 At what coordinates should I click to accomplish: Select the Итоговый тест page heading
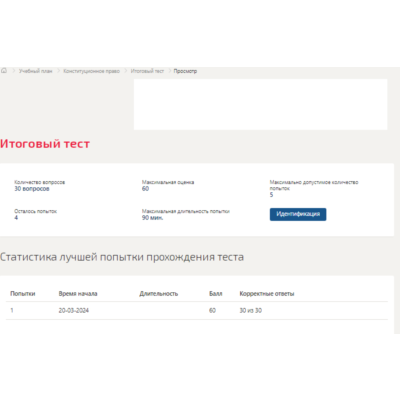[x=45, y=144]
